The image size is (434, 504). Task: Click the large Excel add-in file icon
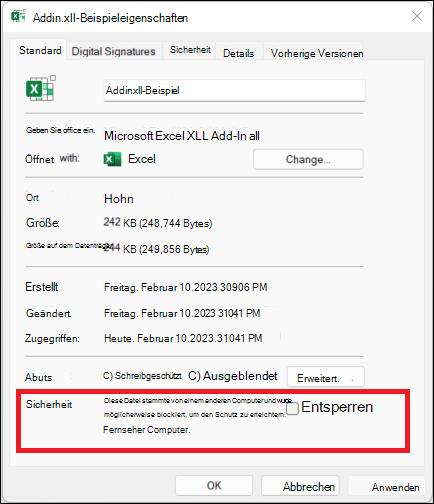coord(41,88)
